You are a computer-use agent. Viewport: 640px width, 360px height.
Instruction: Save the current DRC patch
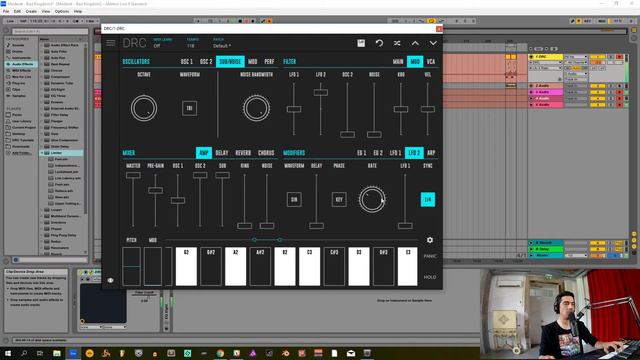tap(361, 43)
